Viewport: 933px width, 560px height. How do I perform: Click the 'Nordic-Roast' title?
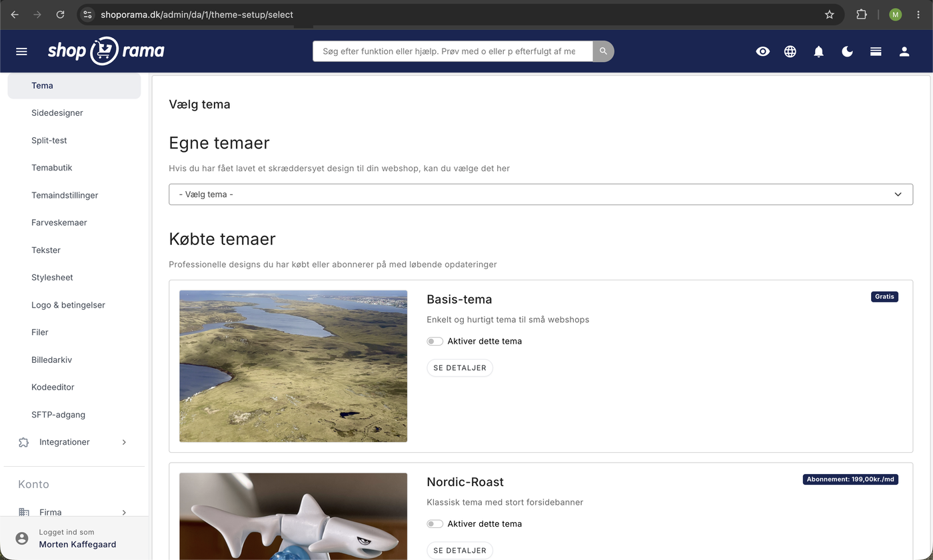pyautogui.click(x=465, y=481)
